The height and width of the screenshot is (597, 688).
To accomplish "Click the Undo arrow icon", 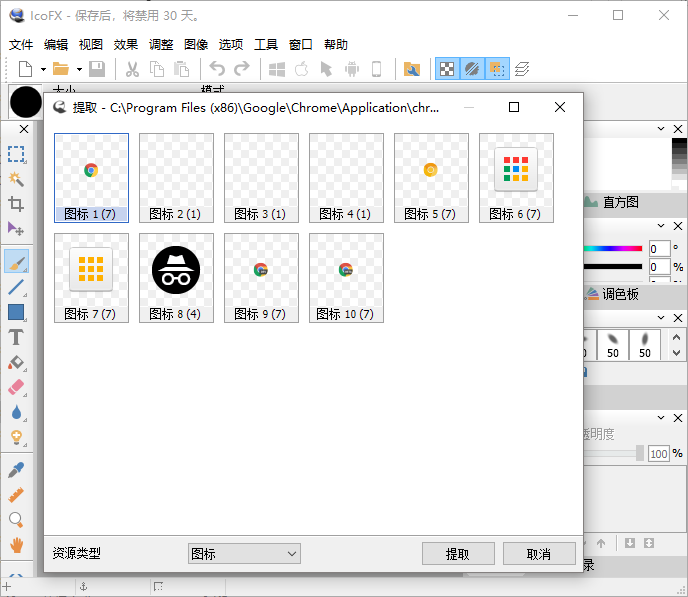I will (x=217, y=69).
